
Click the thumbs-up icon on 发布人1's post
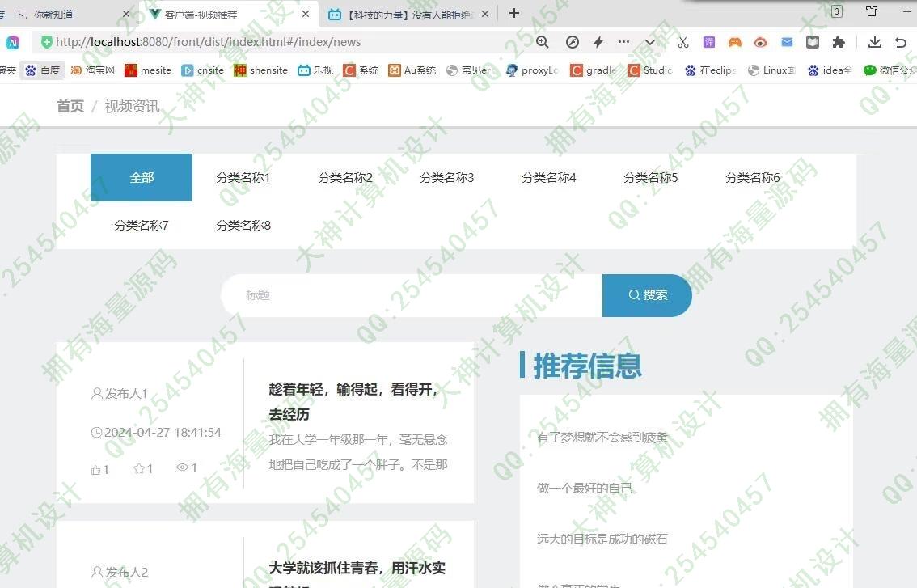pos(96,469)
